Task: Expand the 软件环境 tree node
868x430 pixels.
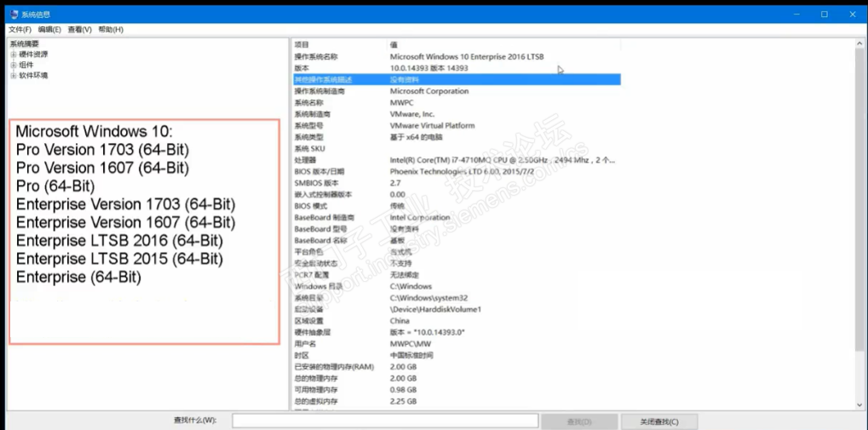Action: point(14,75)
